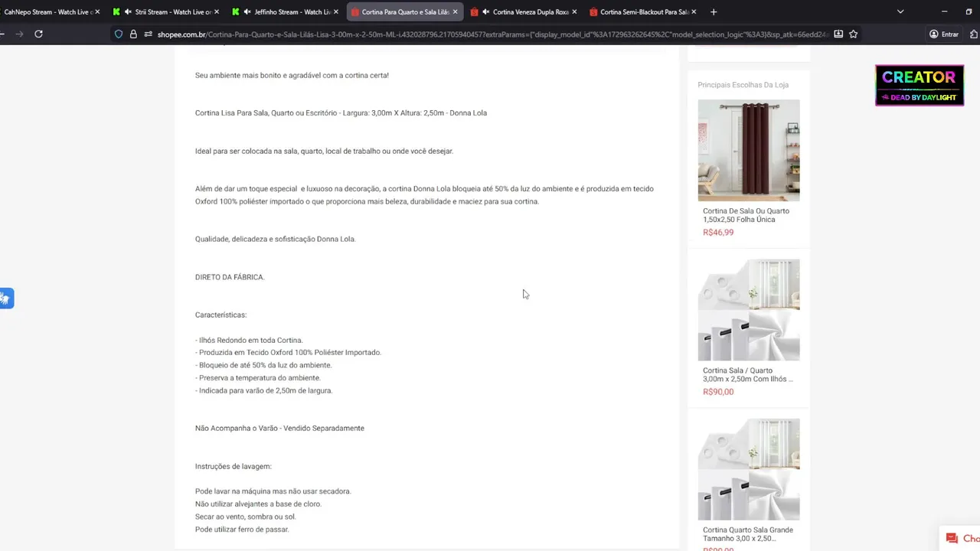
Task: Click 'Qualidade, delicadeza e sofisticação Donna Lola' line
Action: coord(276,239)
